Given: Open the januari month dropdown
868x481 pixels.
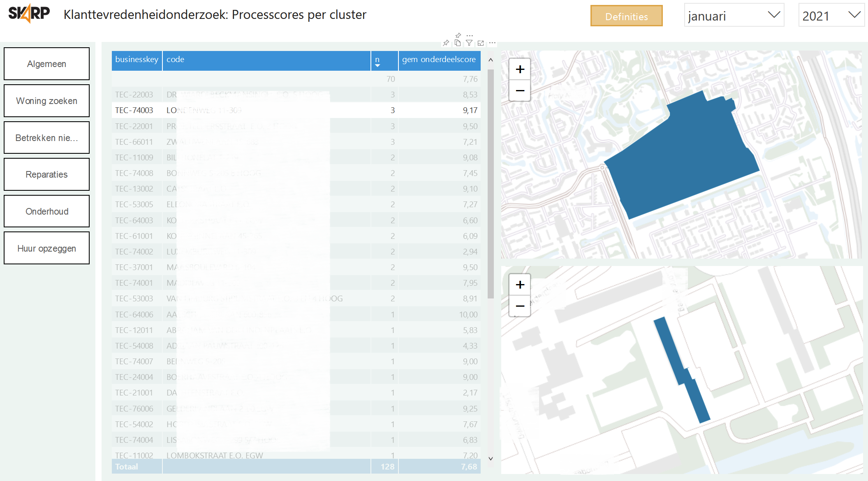Looking at the screenshot, I should click(734, 16).
